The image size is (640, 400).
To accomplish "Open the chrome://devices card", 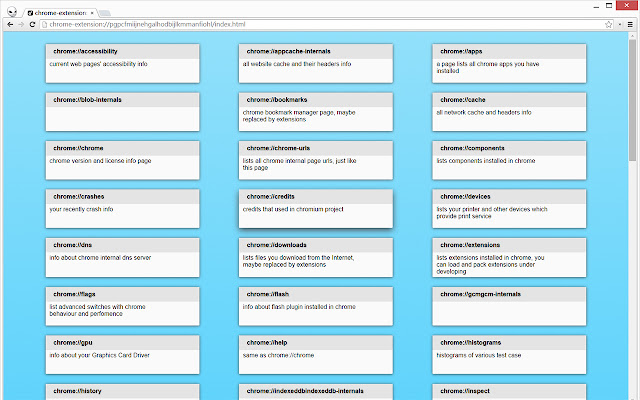I will (x=509, y=209).
